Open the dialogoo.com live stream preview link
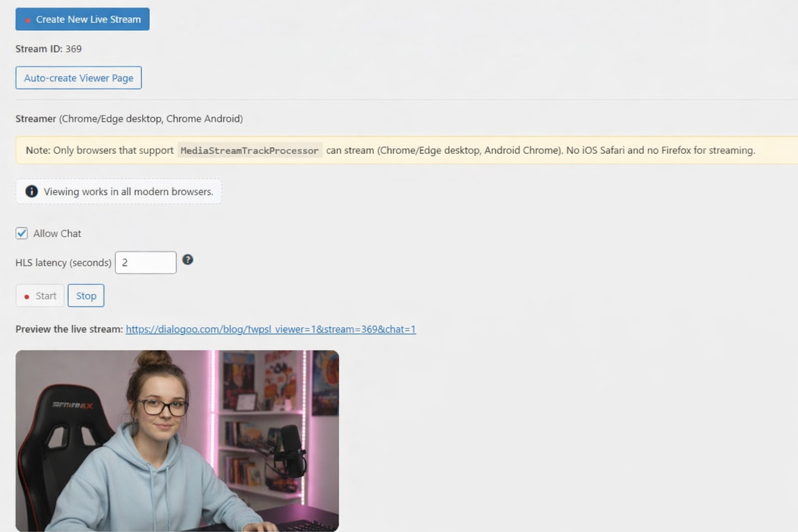798x532 pixels. (270, 329)
